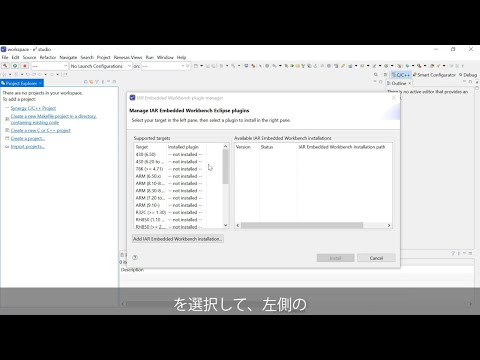Open the Refactor menu
Viewport: 480px width, 360px height.
pos(48,57)
